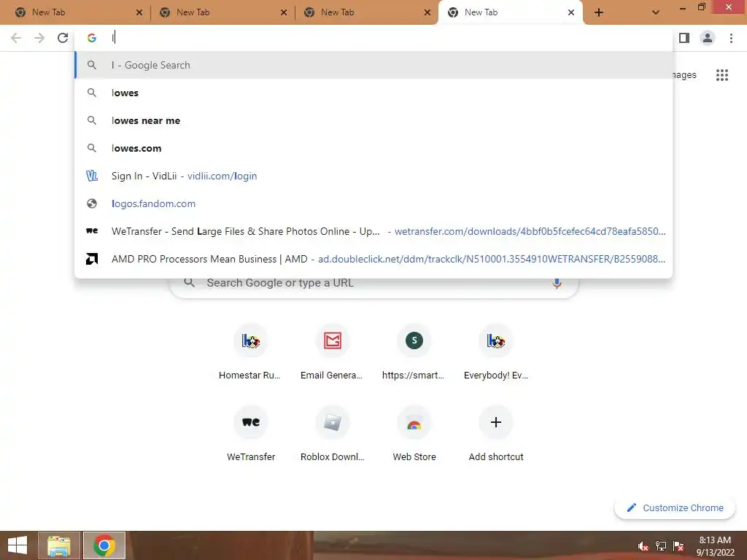The image size is (747, 560).
Task: Open the logos.fandom.com suggestion
Action: [x=373, y=203]
